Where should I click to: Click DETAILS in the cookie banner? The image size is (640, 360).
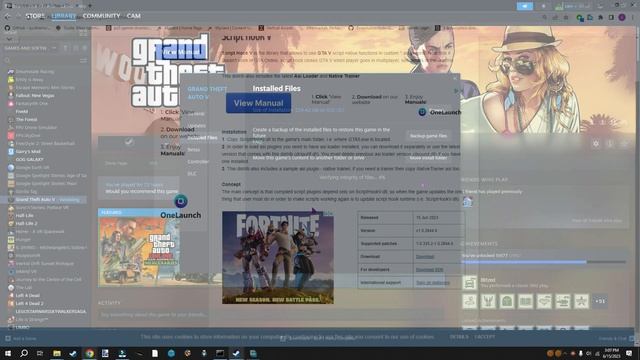tap(459, 337)
